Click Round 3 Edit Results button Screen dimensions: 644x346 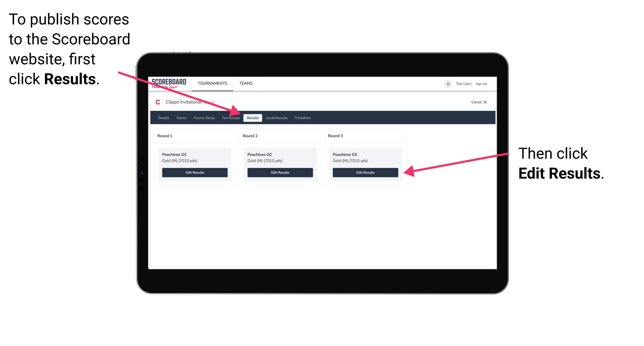[x=365, y=173]
